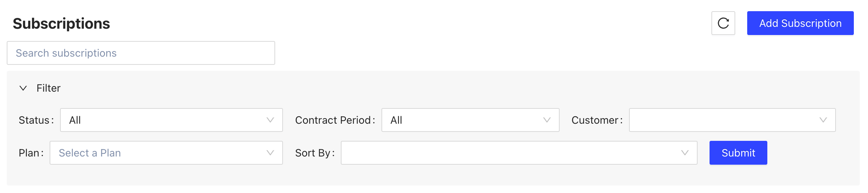
Task: Click the Filter header label
Action: (48, 88)
